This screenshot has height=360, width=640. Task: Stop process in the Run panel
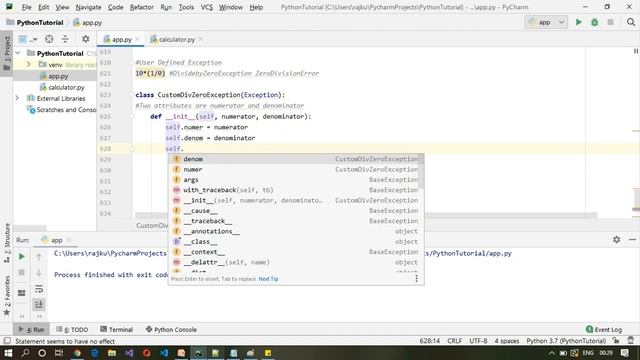tap(22, 273)
